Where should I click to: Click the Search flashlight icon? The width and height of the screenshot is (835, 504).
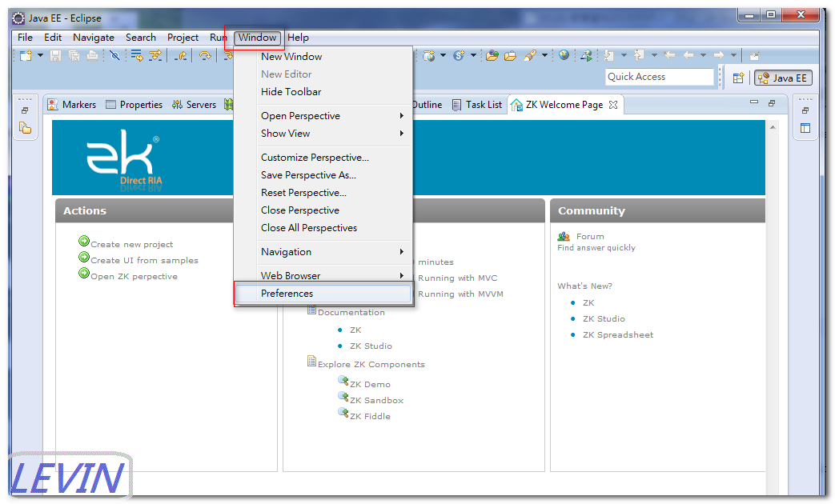tap(530, 55)
